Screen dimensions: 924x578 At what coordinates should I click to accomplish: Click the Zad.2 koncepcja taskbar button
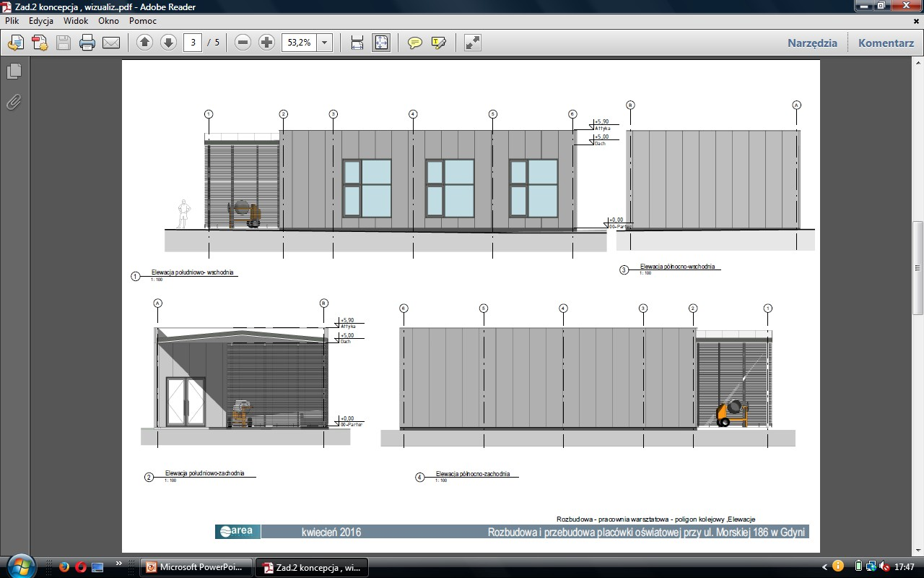pos(313,567)
